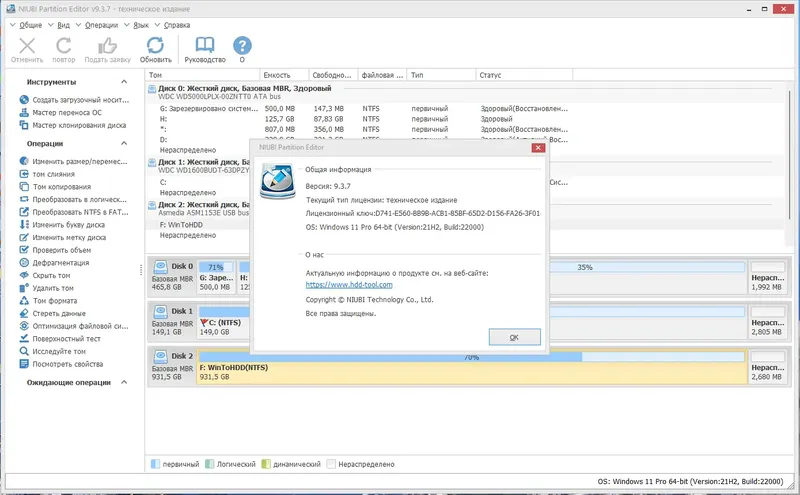Open the Руководство manual icon
The height and width of the screenshot is (495, 800).
(205, 45)
